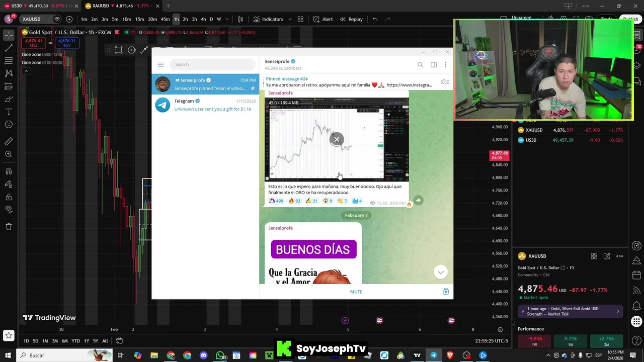Open the pinned messages list icon

[x=444, y=81]
